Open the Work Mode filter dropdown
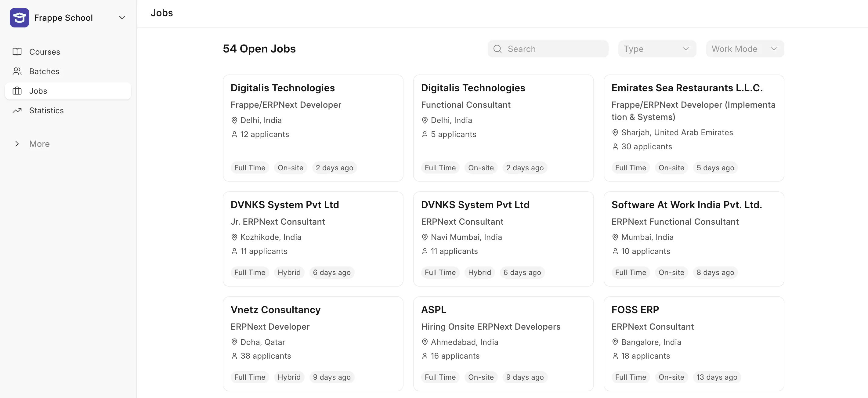Screen dimensions: 868x398 tap(745, 49)
